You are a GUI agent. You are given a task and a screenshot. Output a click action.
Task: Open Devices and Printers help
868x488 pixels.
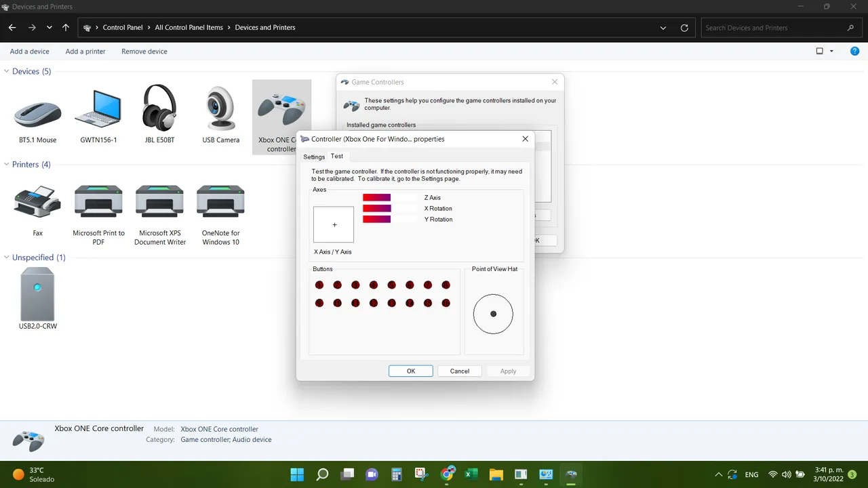click(x=854, y=52)
